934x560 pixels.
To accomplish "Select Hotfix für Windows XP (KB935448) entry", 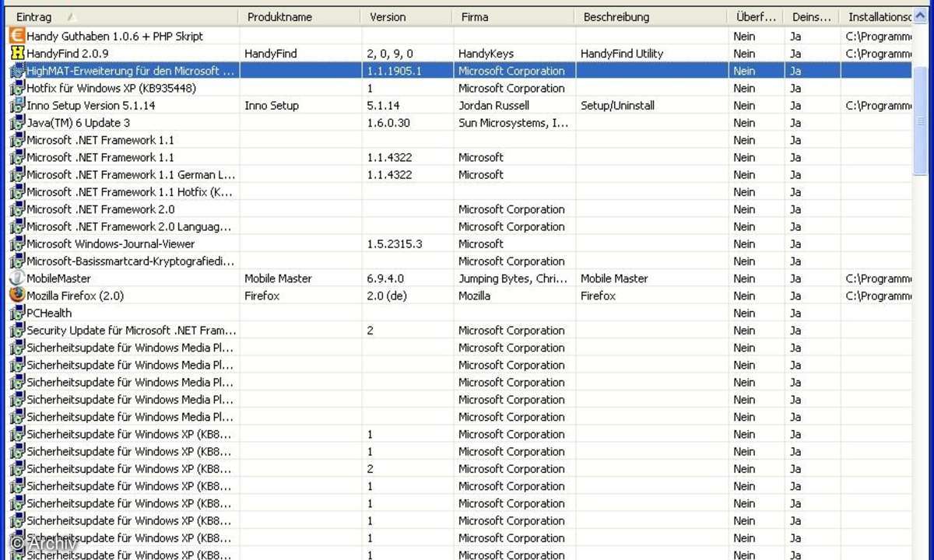I will 111,88.
